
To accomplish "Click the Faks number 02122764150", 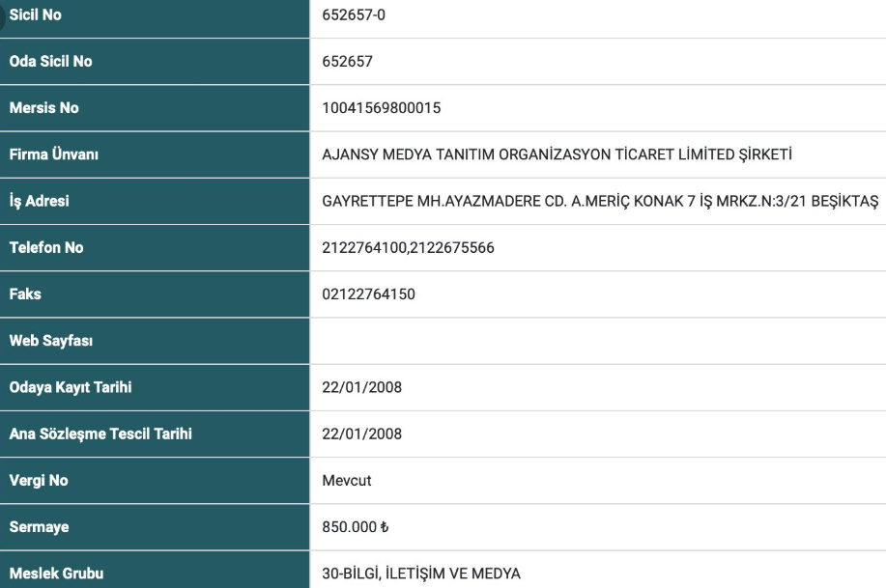I will click(x=368, y=294).
